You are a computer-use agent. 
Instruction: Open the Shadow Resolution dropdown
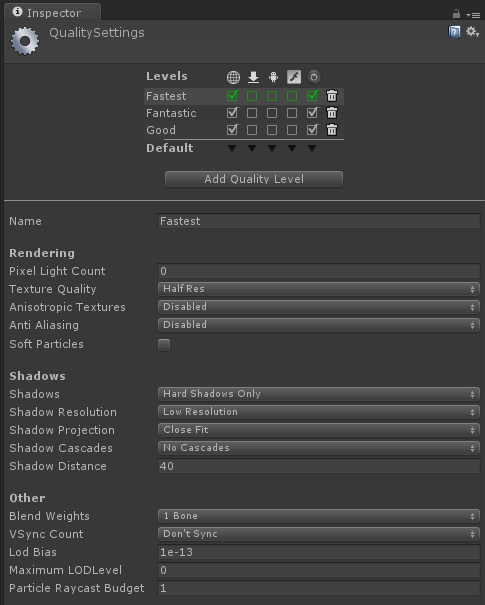pos(319,412)
